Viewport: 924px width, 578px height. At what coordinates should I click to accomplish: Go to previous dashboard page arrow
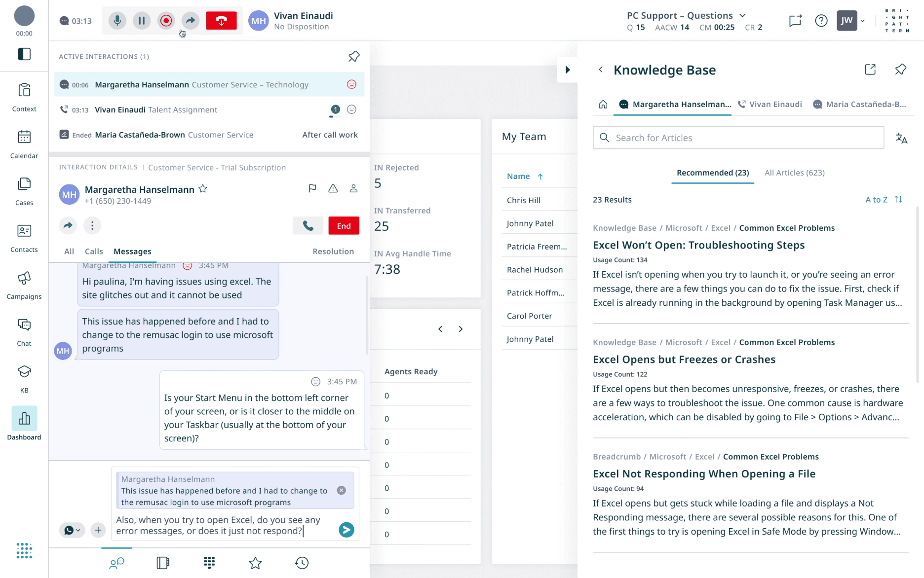pyautogui.click(x=440, y=329)
